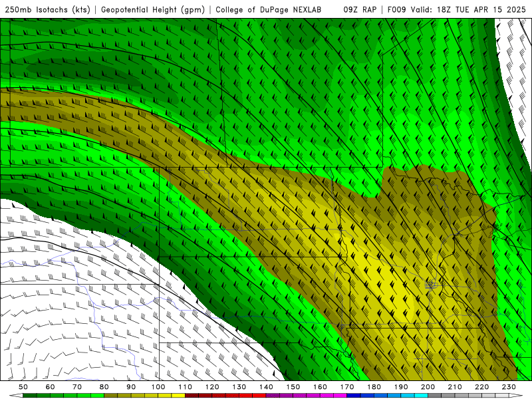Click the cyan swatch just before 200
Screen dimensions: 532x399
pos(421,396)
